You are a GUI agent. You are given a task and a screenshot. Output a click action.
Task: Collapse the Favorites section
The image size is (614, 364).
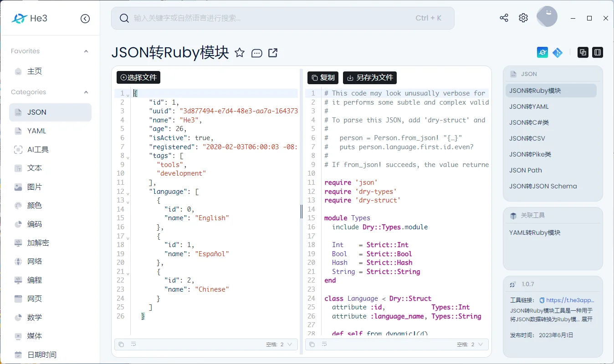coord(86,51)
